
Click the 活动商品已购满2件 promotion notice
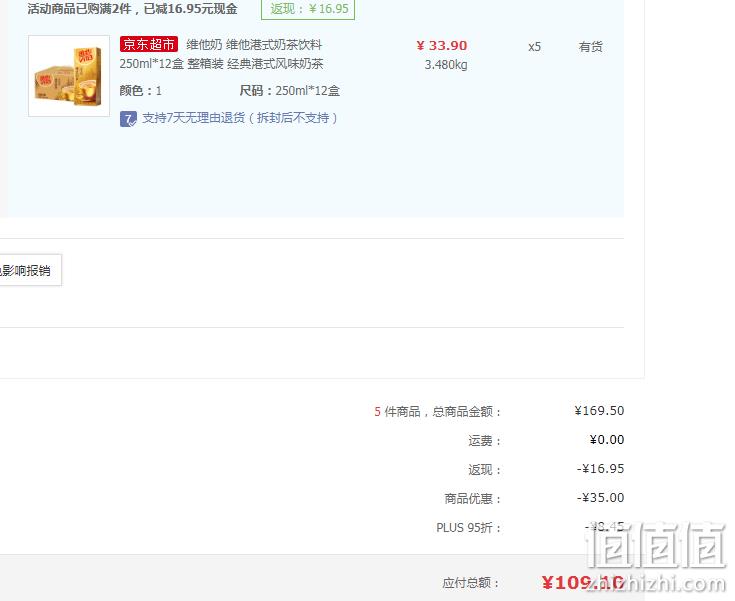[132, 9]
